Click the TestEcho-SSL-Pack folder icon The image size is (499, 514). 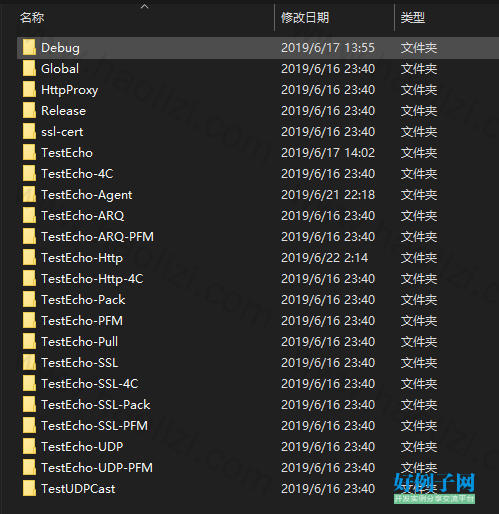pyautogui.click(x=29, y=405)
